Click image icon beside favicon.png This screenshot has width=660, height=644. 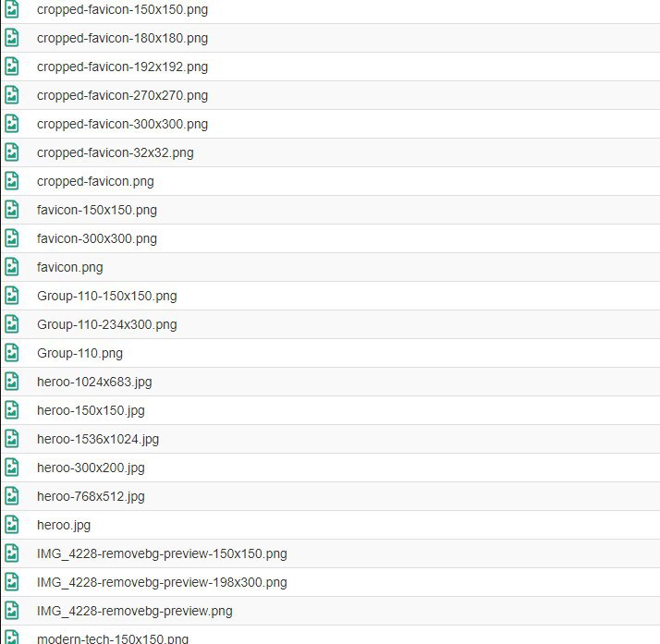(12, 267)
